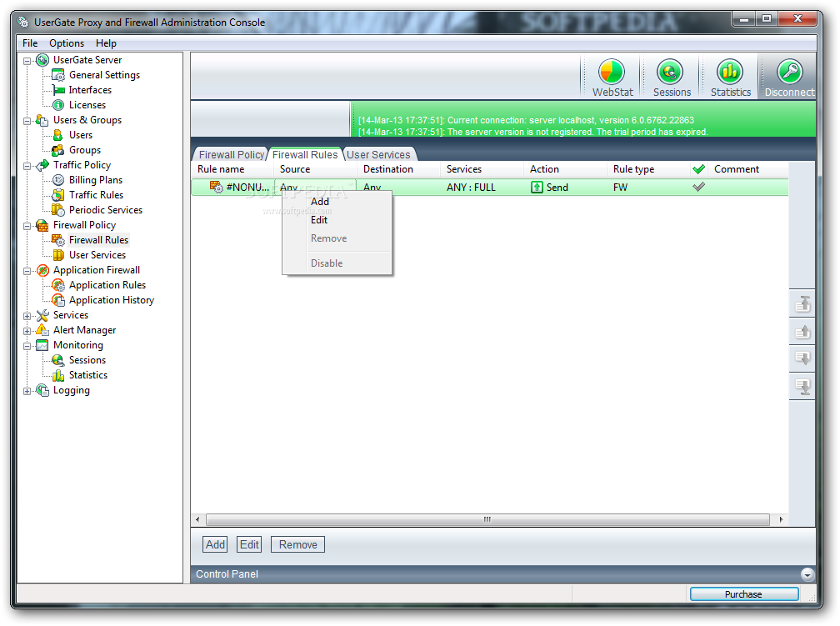Click the Licenses icon in tree
Viewport: 840px width, 626px height.
point(58,105)
